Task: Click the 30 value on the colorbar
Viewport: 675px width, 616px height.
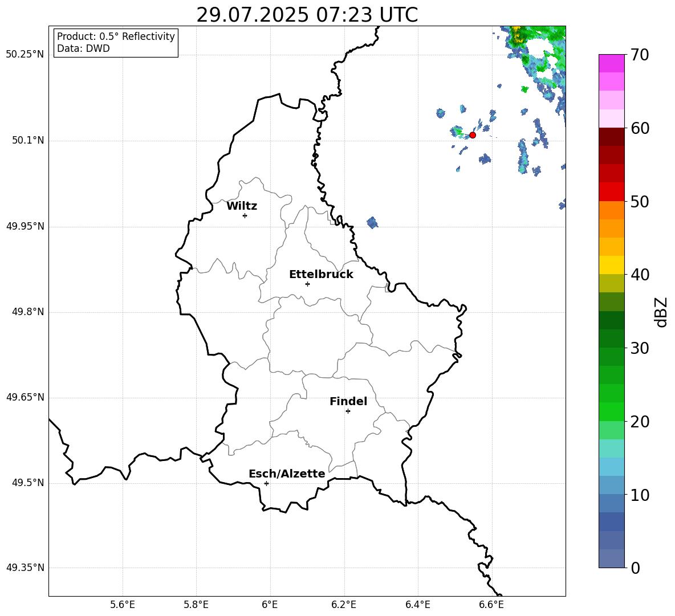Action: point(640,348)
